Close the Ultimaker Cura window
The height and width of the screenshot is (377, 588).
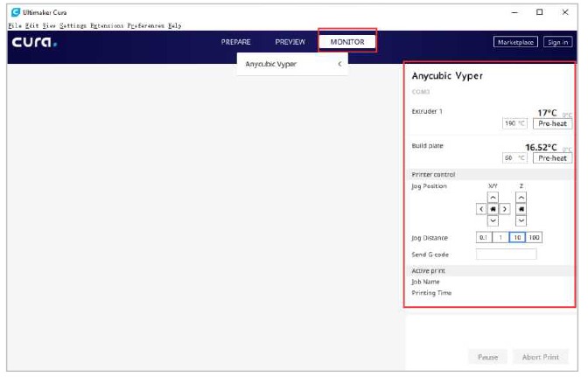(565, 12)
